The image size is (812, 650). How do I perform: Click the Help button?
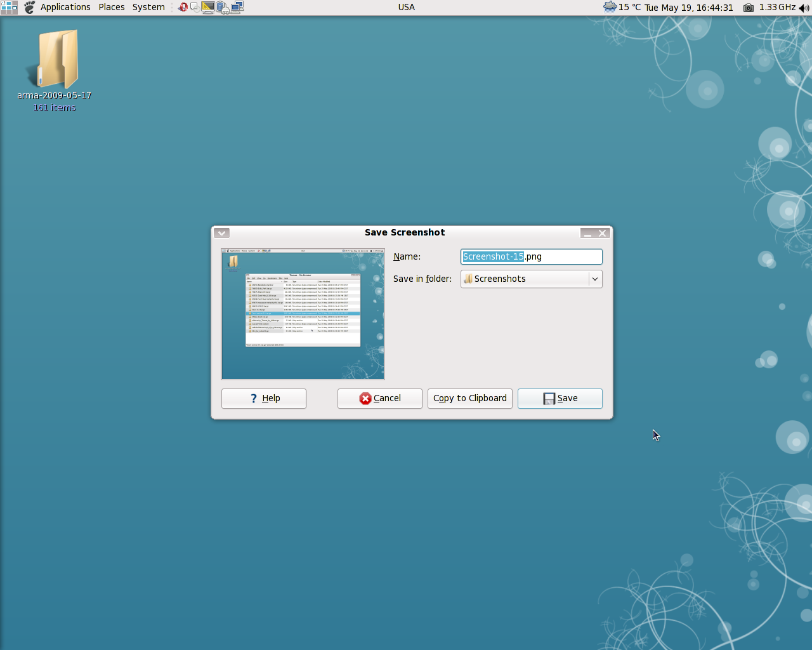(264, 399)
